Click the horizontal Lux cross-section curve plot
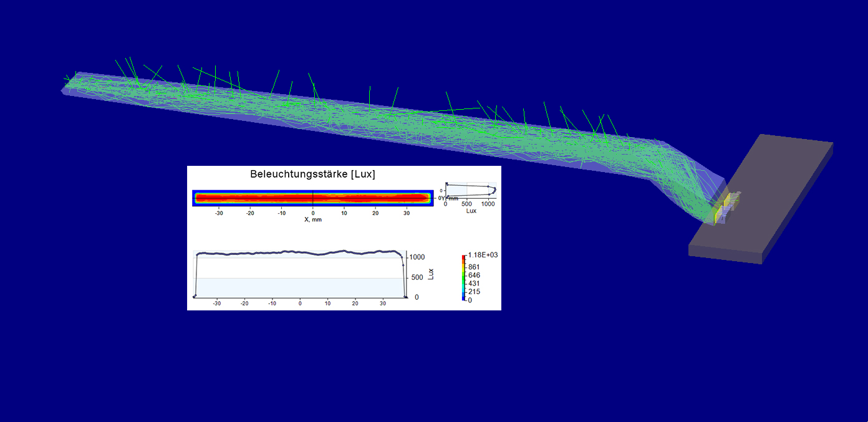This screenshot has height=422, width=868. point(300,274)
